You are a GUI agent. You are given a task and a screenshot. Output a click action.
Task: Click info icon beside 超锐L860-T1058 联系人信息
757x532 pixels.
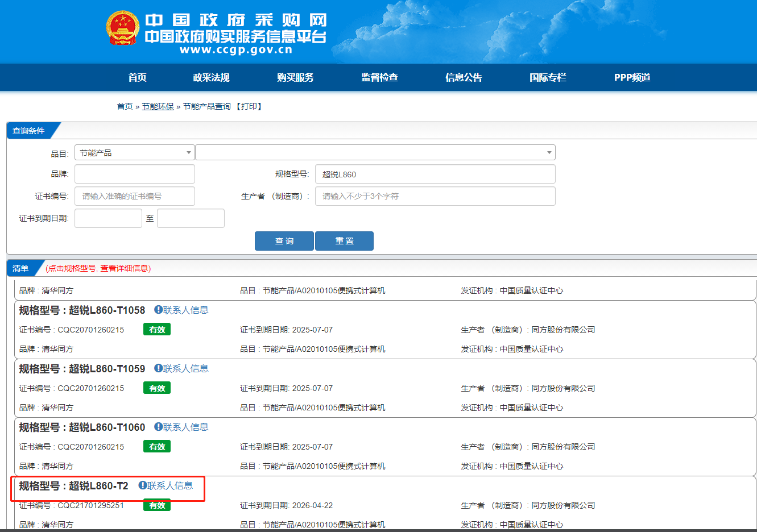[x=158, y=310]
